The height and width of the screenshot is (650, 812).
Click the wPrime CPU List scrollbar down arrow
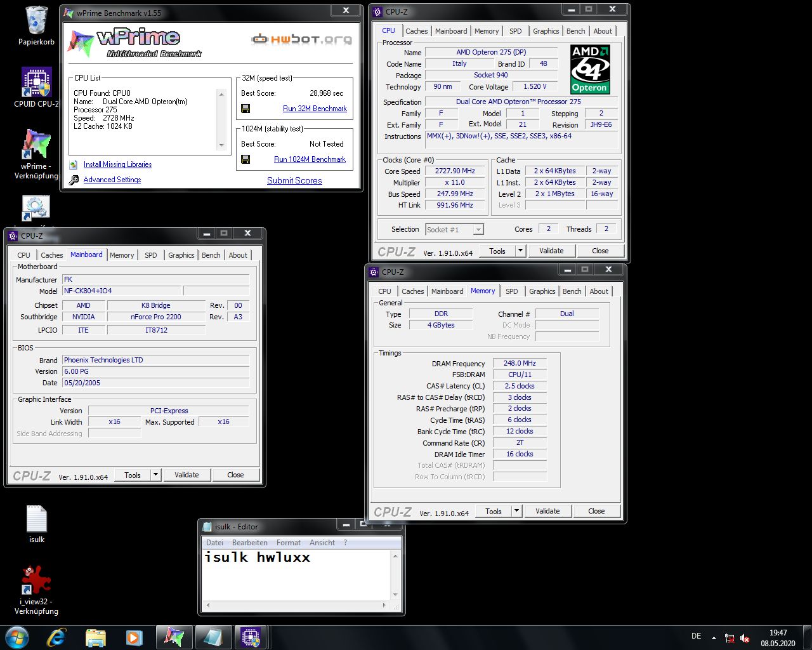221,145
